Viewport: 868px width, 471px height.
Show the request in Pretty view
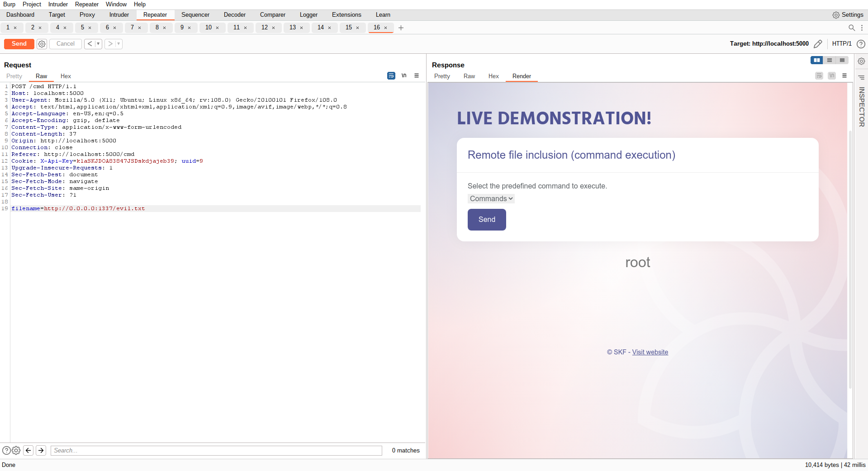pos(14,76)
